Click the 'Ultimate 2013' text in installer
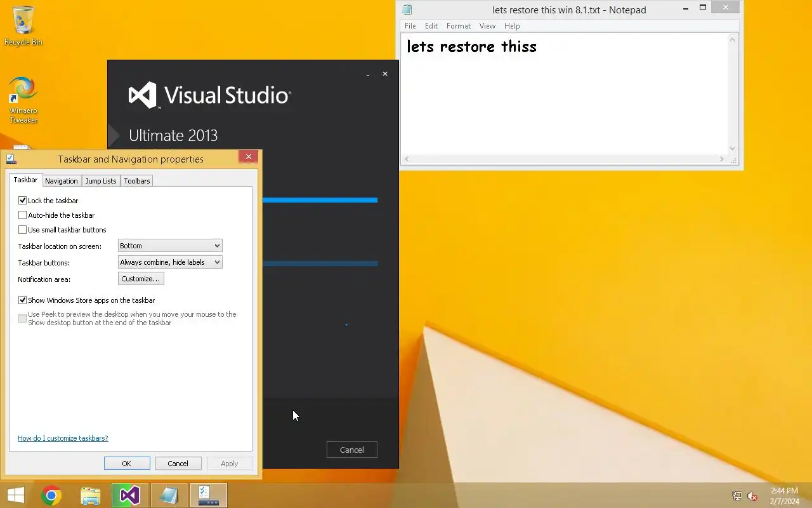The width and height of the screenshot is (812, 508). 173,135
